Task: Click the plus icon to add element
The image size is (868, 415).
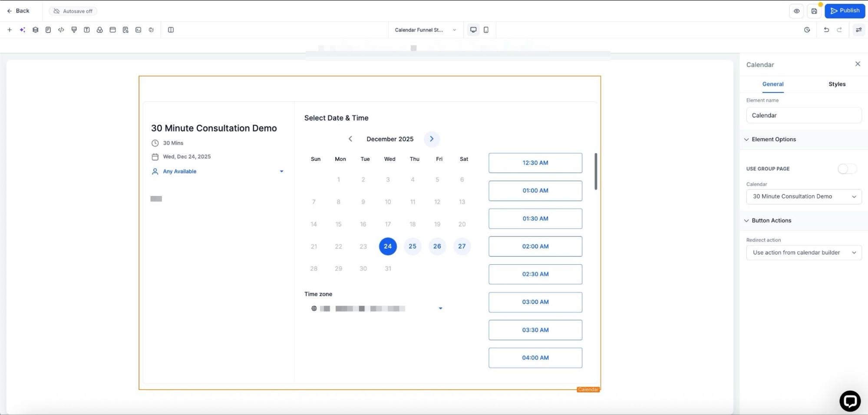Action: [x=10, y=30]
